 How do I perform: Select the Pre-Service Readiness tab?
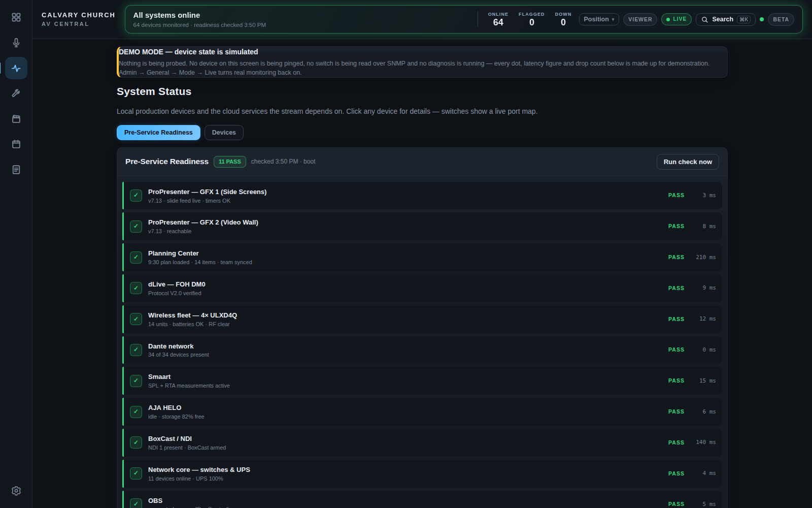click(158, 133)
